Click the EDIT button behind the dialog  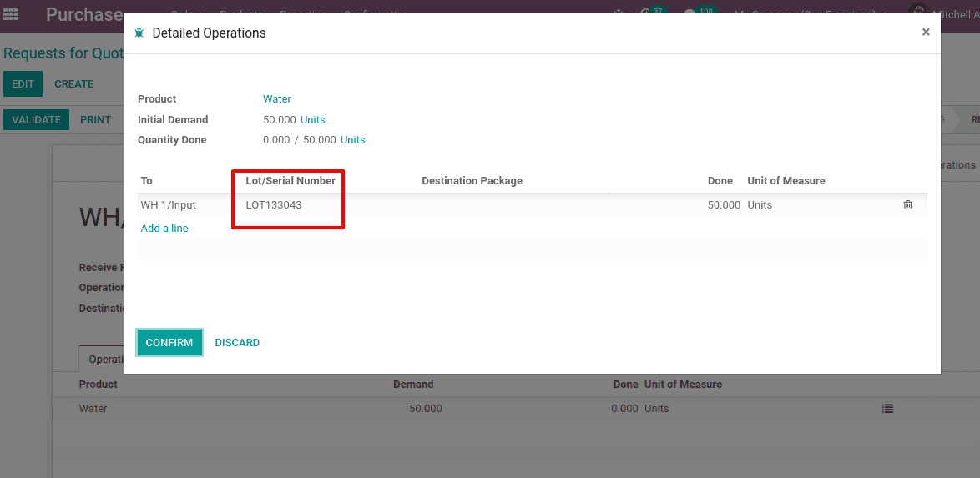click(23, 83)
